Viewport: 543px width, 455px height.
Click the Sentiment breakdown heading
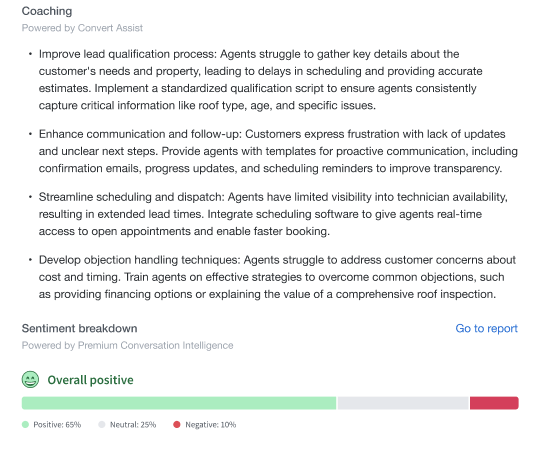[x=80, y=328]
